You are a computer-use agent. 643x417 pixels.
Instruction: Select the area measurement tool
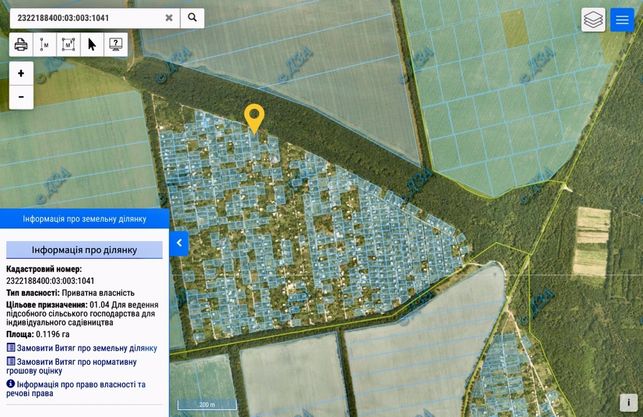[x=68, y=44]
